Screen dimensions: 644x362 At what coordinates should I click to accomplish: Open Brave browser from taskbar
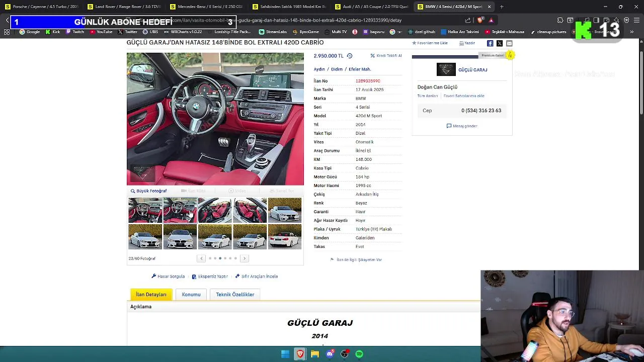pyautogui.click(x=300, y=354)
